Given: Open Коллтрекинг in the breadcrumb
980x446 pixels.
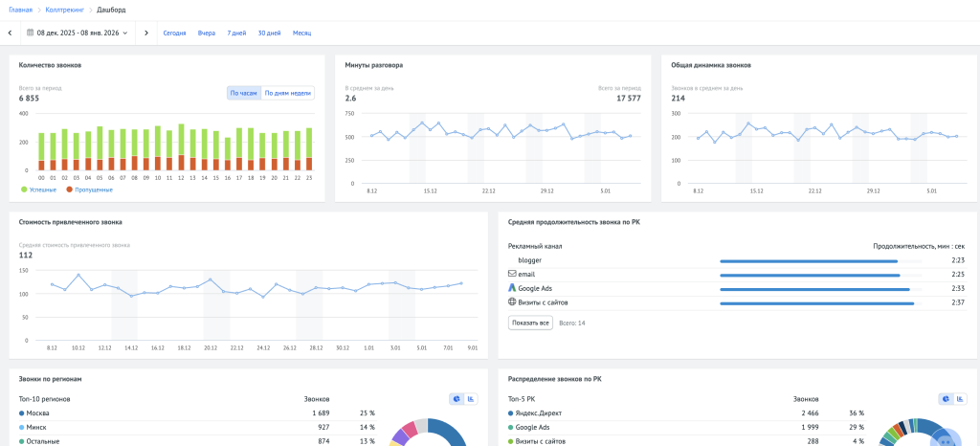Looking at the screenshot, I should [64, 10].
